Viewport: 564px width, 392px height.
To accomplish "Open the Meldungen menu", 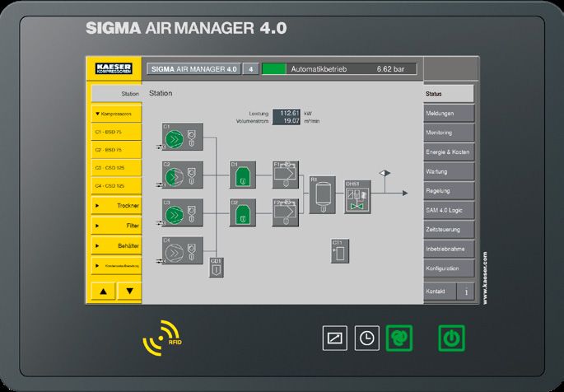I will click(449, 114).
